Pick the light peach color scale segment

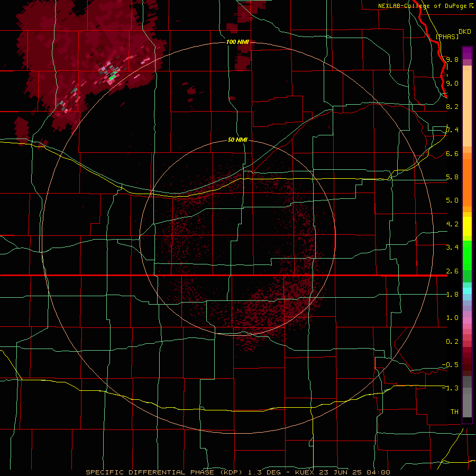(x=467, y=108)
